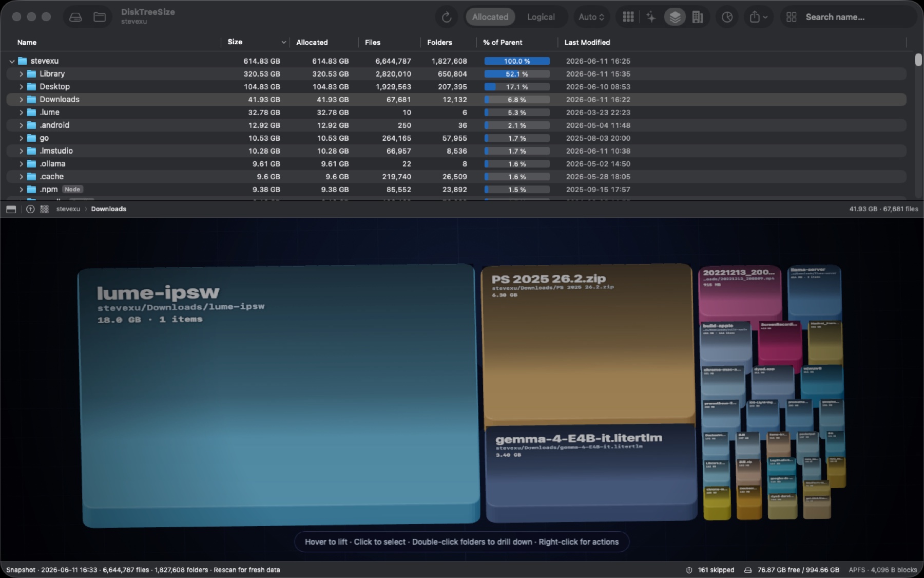924x578 pixels.
Task: Click the grid icon beside search field
Action: (x=791, y=17)
